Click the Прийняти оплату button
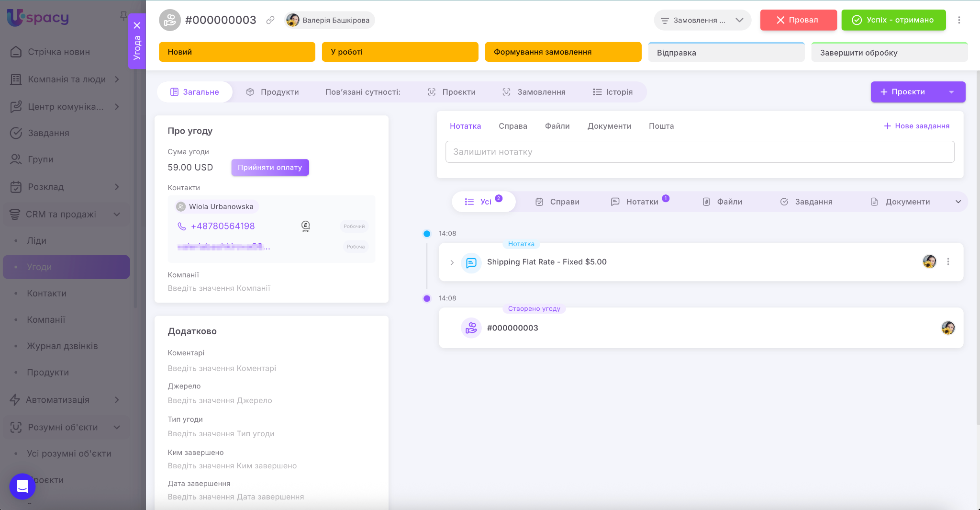The width and height of the screenshot is (980, 510). [x=270, y=168]
